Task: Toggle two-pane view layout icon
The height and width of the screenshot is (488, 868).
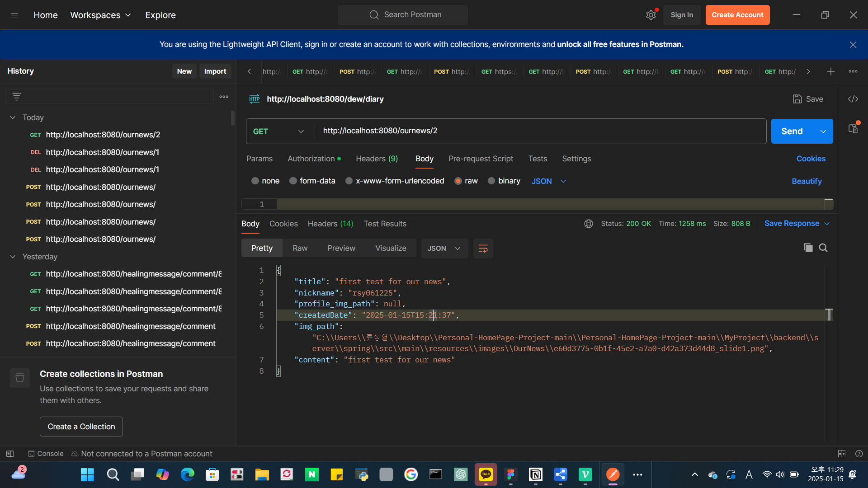Action: pyautogui.click(x=842, y=454)
